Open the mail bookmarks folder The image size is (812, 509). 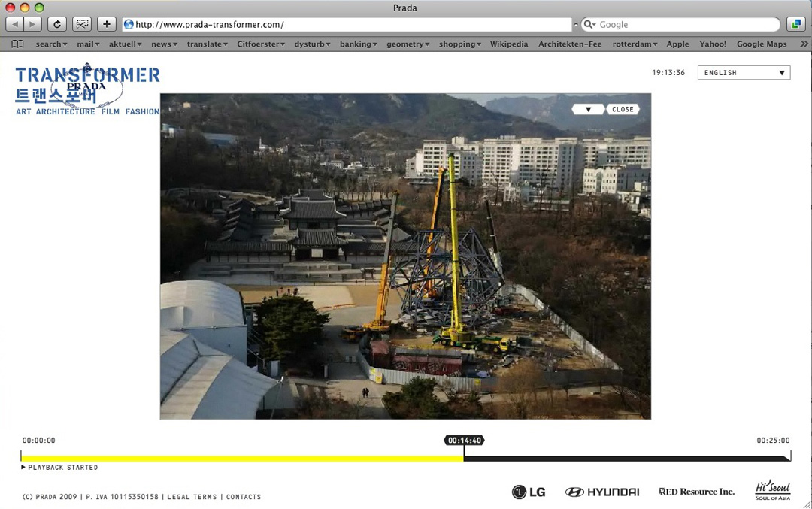click(x=88, y=44)
